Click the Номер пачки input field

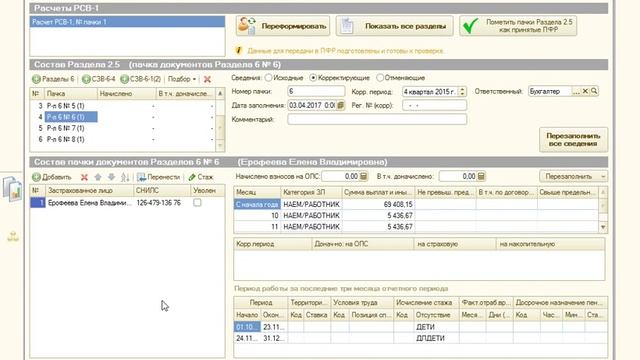[x=316, y=91]
